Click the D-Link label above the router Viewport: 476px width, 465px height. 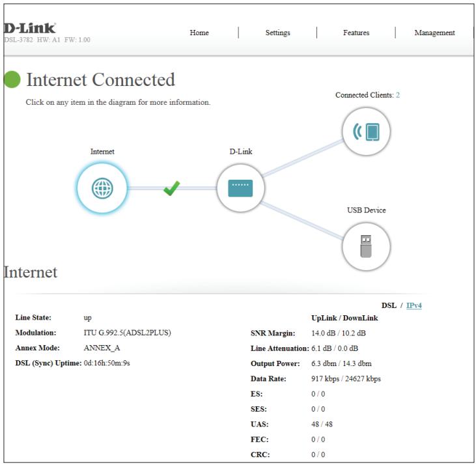(x=241, y=152)
